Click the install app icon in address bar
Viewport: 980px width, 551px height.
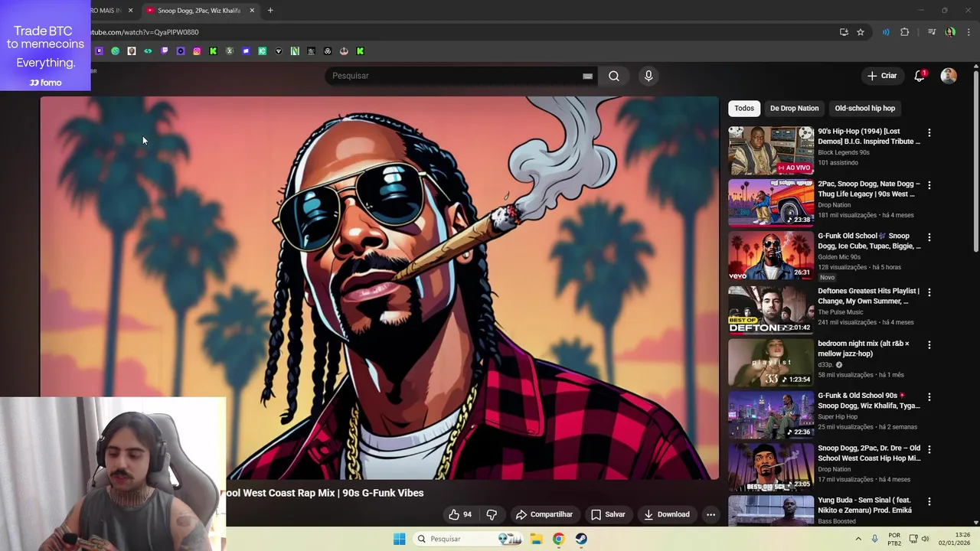pos(844,32)
